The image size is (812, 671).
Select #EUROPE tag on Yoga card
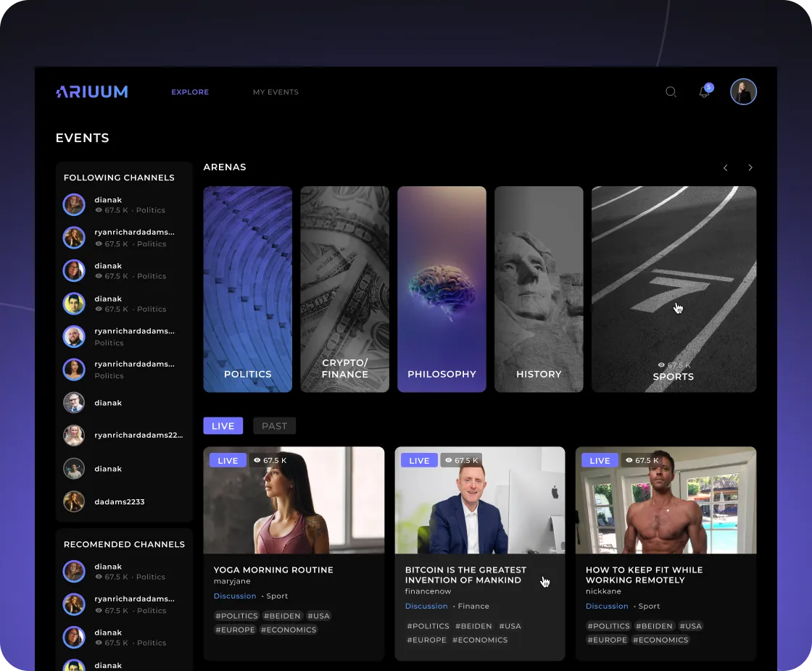click(235, 630)
